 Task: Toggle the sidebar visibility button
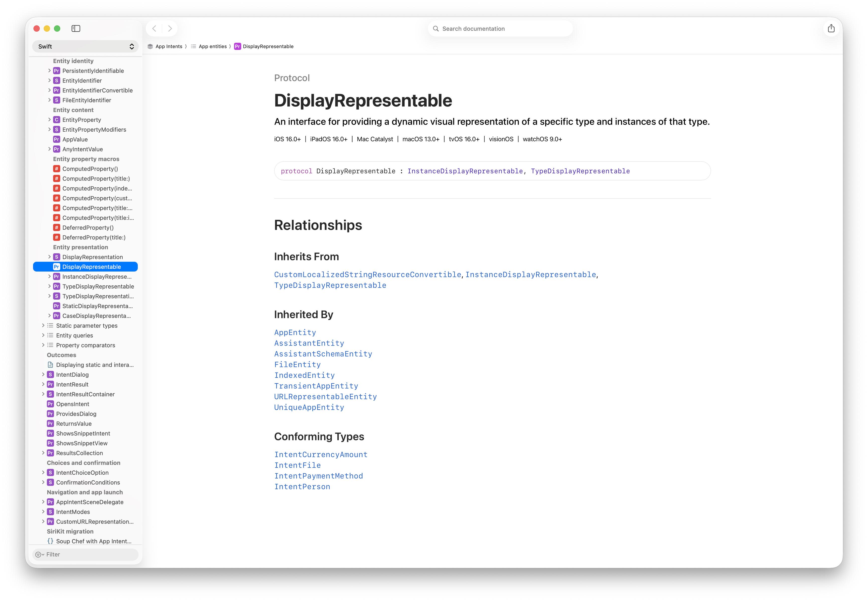point(76,29)
